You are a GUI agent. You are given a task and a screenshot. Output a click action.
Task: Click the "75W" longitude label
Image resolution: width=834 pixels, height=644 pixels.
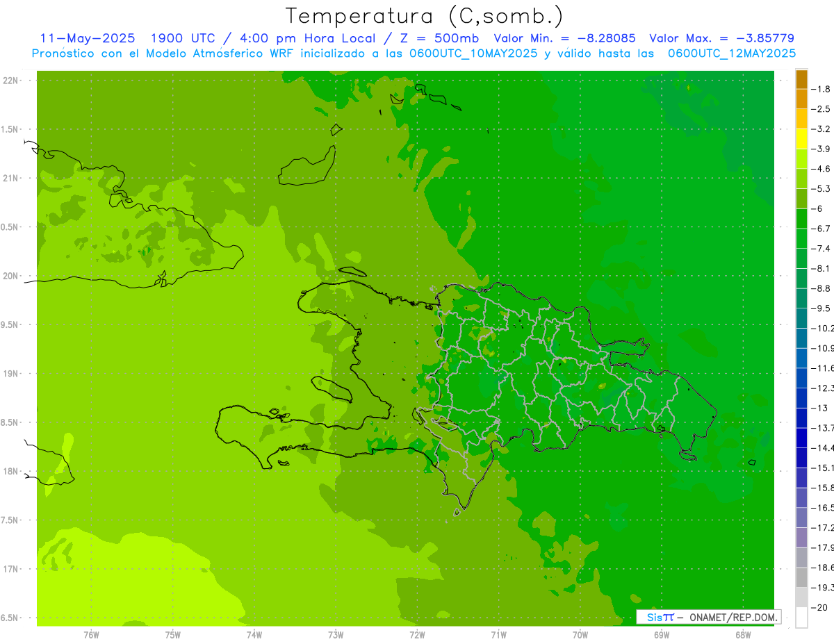point(173,635)
